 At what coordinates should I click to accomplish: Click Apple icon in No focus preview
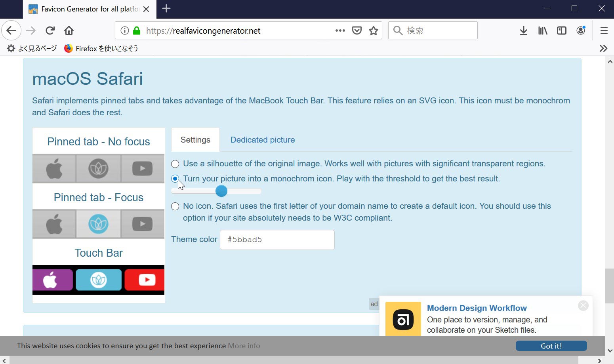(54, 168)
